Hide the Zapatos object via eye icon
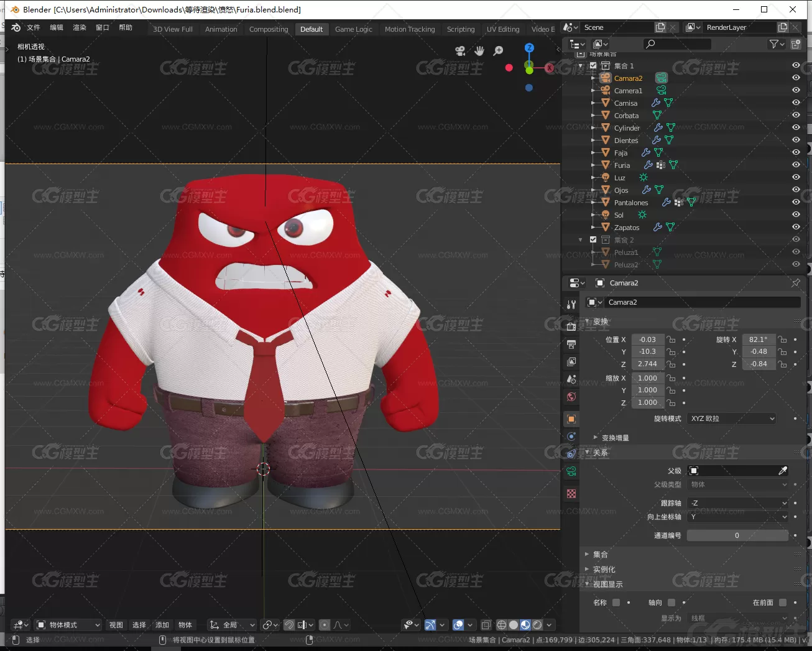Viewport: 812px width, 651px height. click(796, 227)
